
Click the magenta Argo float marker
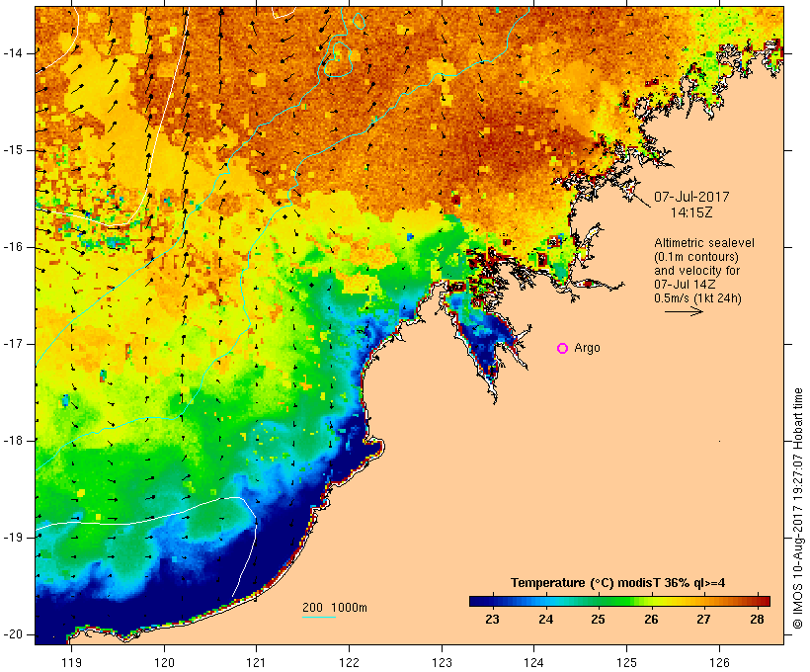563,349
